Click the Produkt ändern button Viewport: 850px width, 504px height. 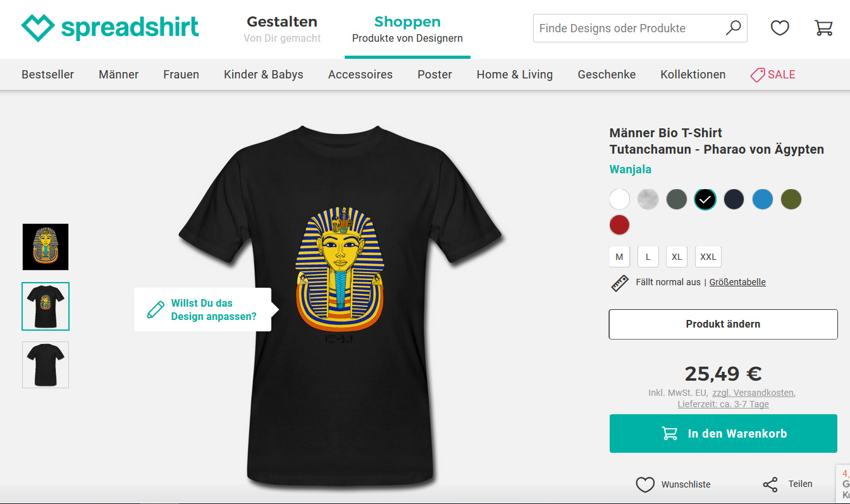(x=724, y=324)
